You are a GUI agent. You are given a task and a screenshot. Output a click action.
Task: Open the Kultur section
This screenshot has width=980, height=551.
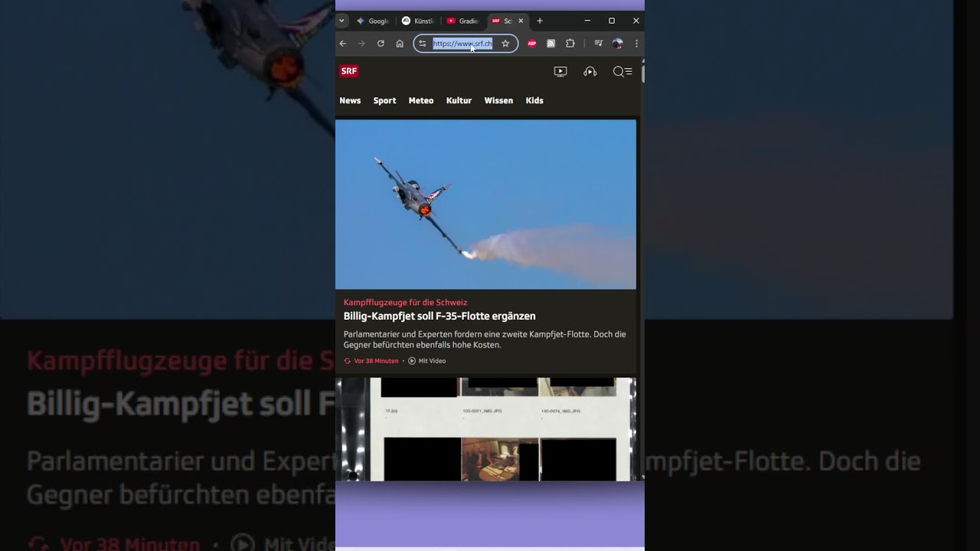tap(459, 100)
